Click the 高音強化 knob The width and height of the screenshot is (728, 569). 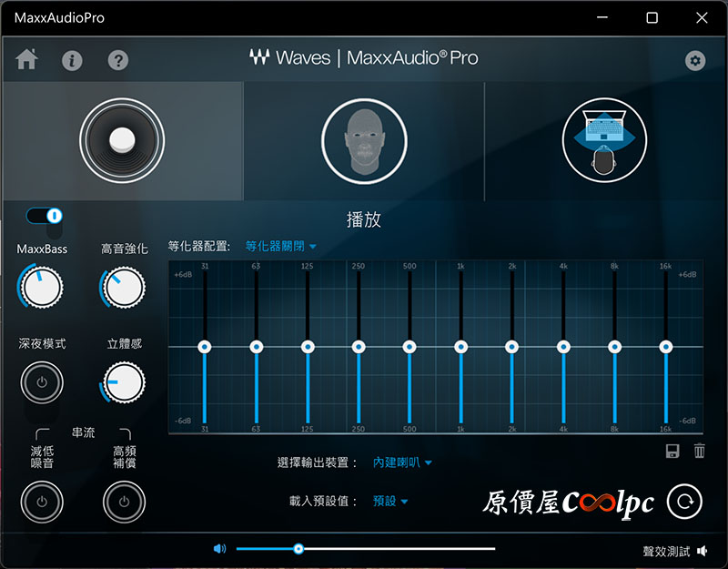(124, 287)
